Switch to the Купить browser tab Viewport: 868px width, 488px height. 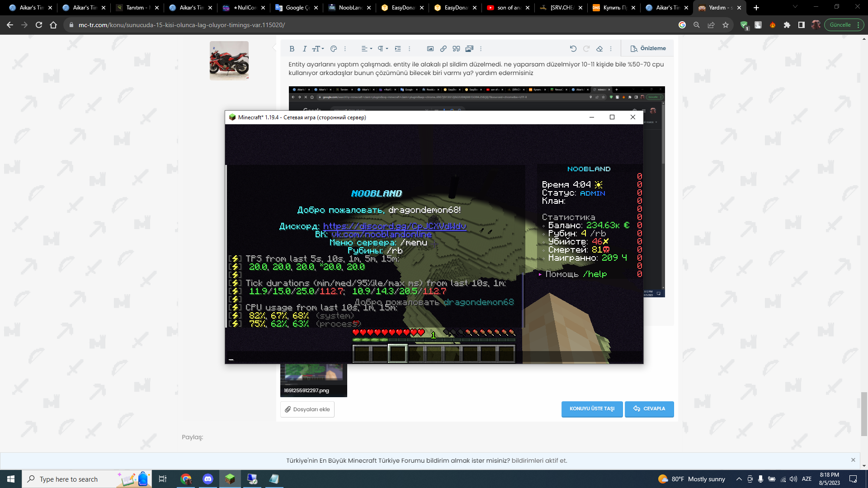(x=614, y=8)
